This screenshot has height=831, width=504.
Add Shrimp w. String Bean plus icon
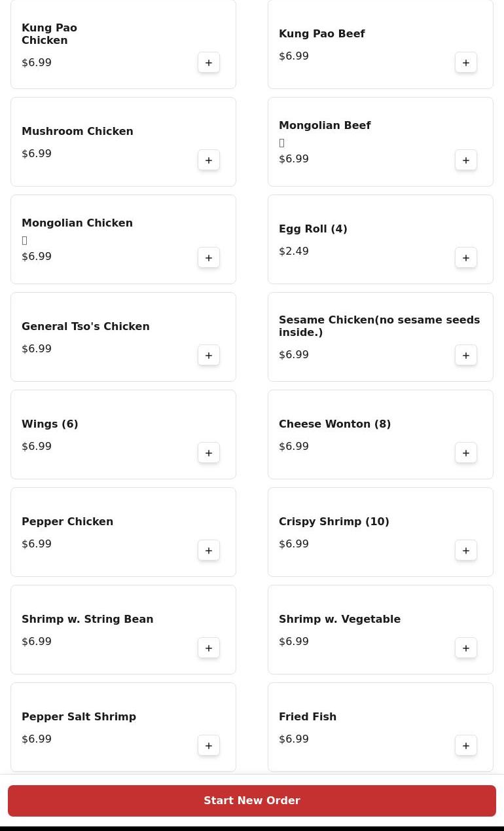click(209, 648)
